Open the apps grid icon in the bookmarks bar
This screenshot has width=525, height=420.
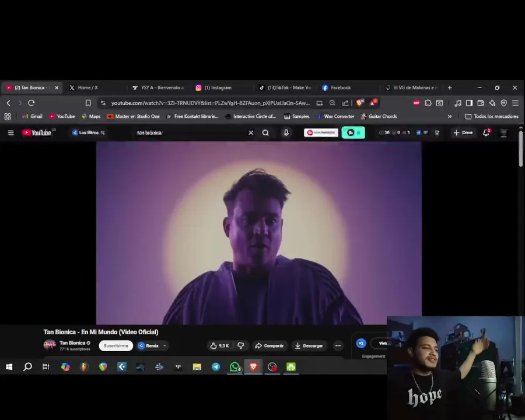8,116
